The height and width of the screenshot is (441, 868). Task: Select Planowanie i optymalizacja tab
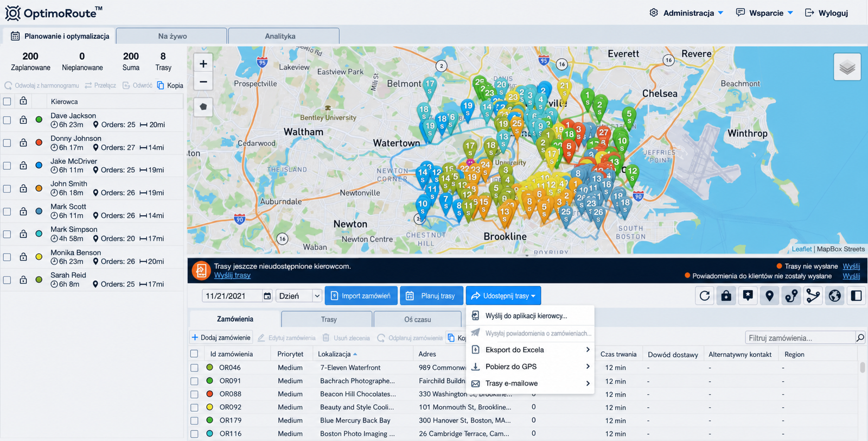60,36
